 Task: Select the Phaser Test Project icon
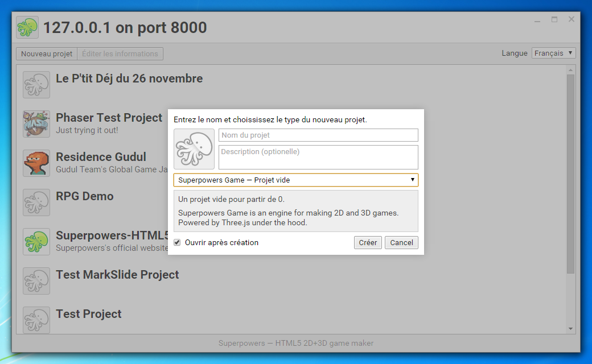36,124
